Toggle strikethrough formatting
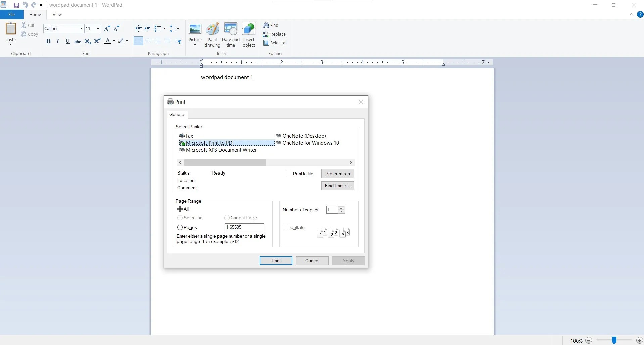Viewport: 644px width, 345px height. tap(78, 41)
